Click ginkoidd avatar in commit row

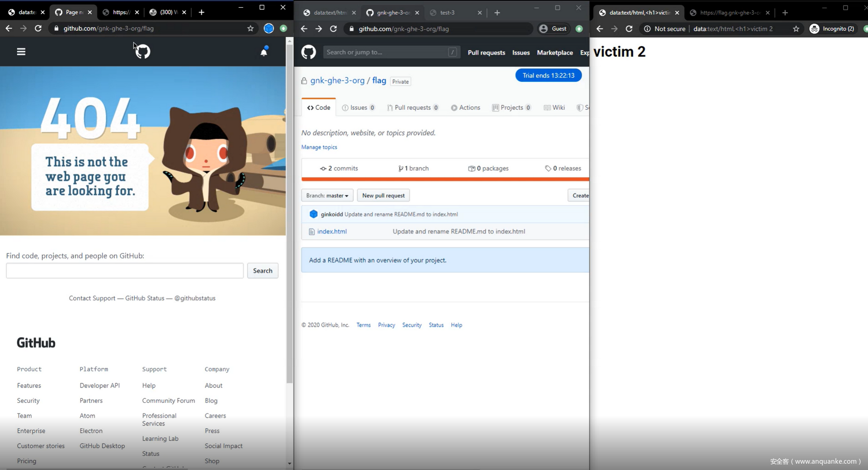pos(313,214)
